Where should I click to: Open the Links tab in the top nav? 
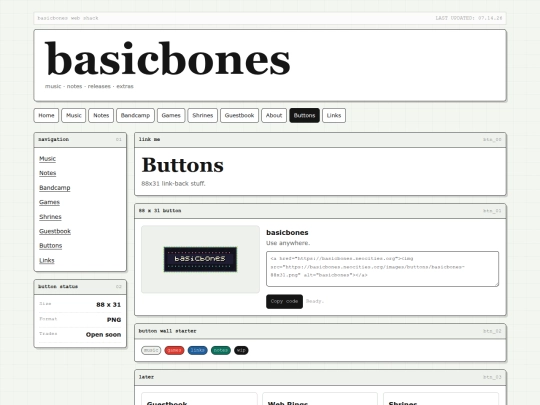click(x=334, y=115)
